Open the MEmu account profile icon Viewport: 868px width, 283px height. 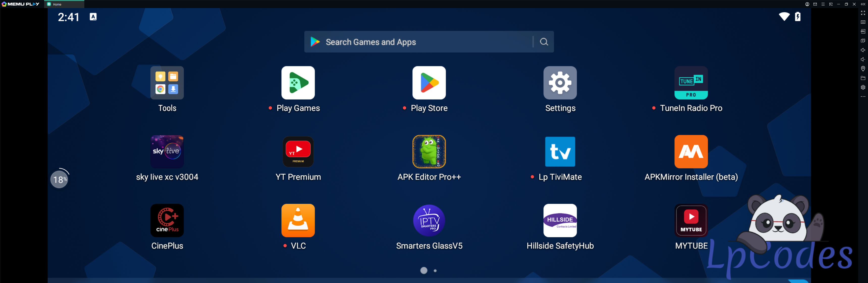click(x=807, y=4)
